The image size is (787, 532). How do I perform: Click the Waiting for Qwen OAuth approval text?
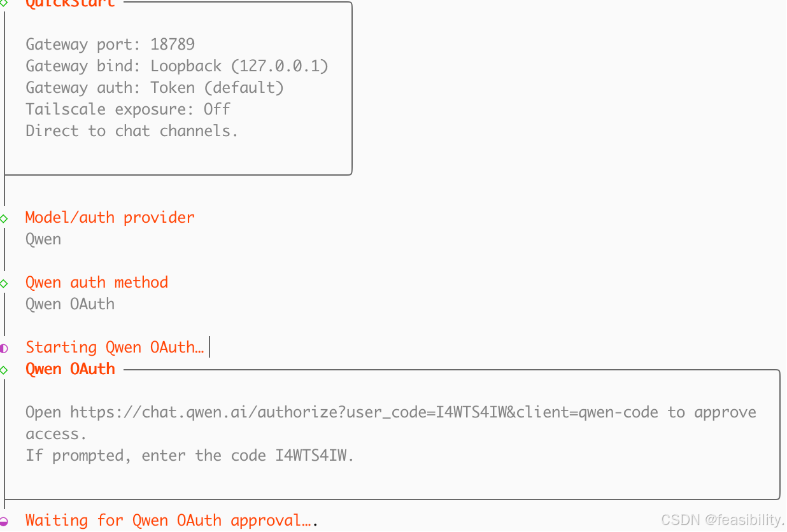pyautogui.click(x=167, y=521)
